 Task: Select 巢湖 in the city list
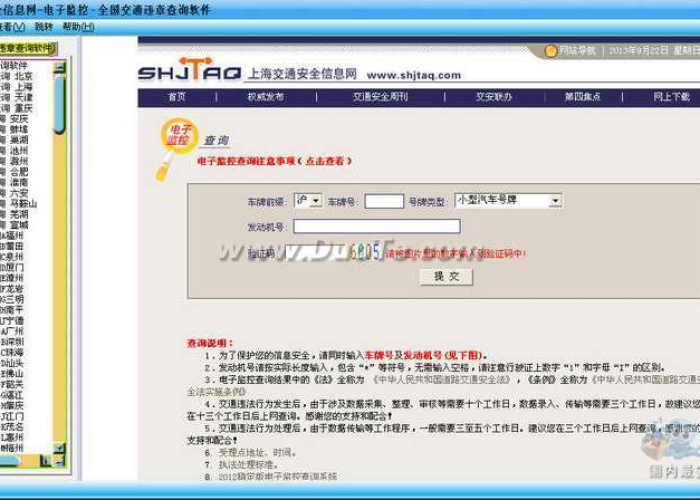19,140
